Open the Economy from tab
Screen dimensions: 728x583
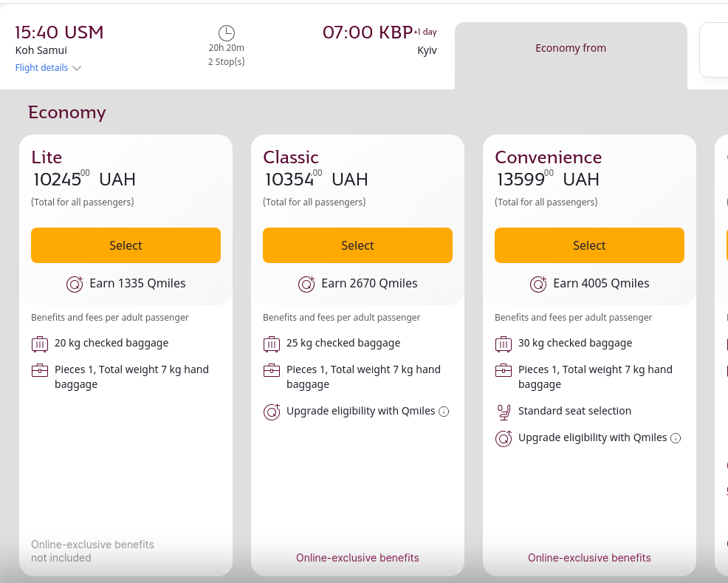(571, 49)
